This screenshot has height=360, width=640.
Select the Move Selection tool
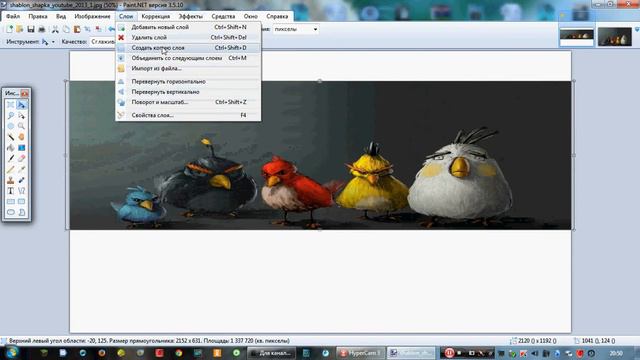click(21, 116)
